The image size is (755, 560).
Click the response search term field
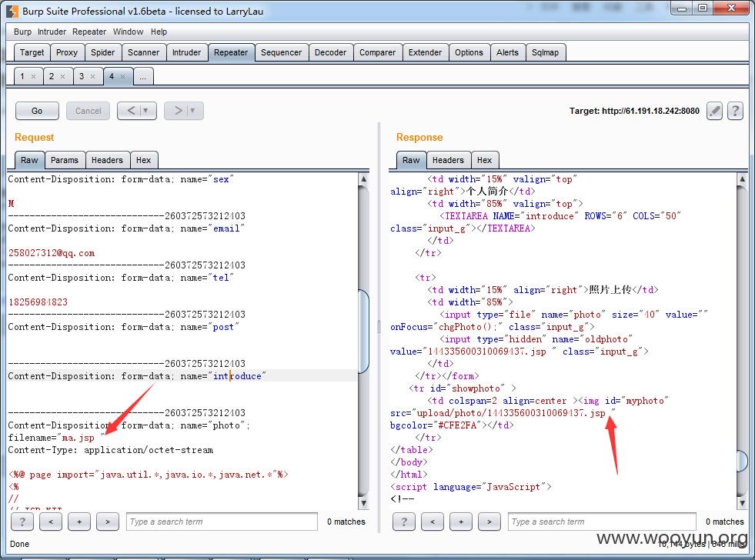tap(602, 522)
